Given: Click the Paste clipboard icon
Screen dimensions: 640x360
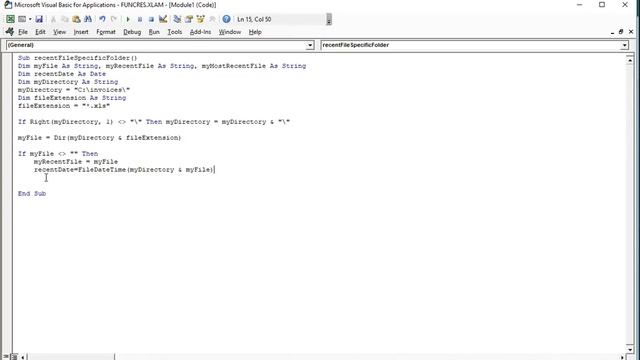Looking at the screenshot, I should coord(76,19).
